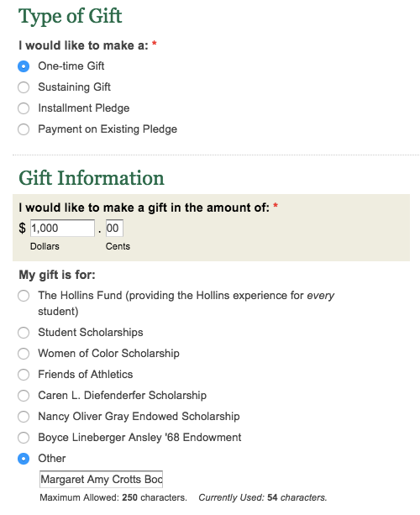Select Caren L. Diefenderfer Scholarship

point(24,396)
